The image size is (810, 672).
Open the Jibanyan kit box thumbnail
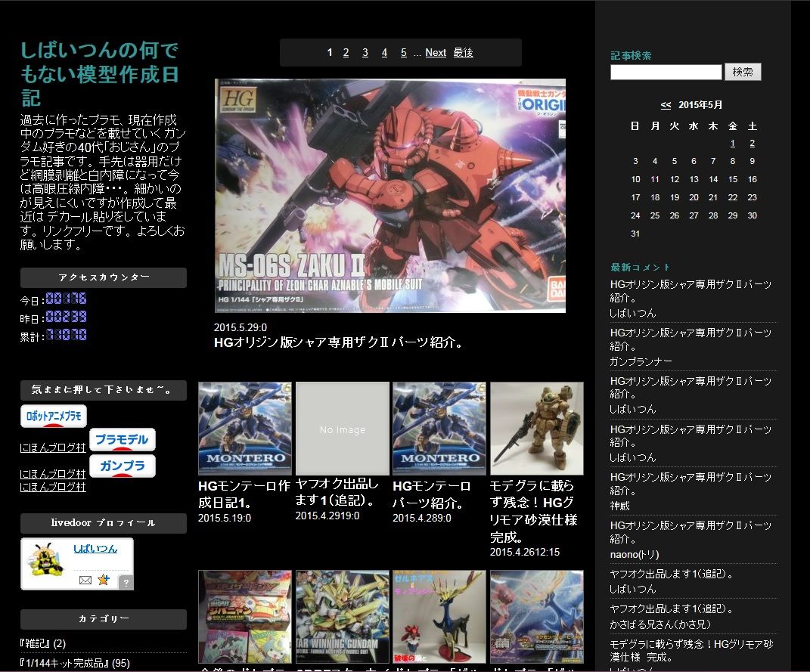245,617
